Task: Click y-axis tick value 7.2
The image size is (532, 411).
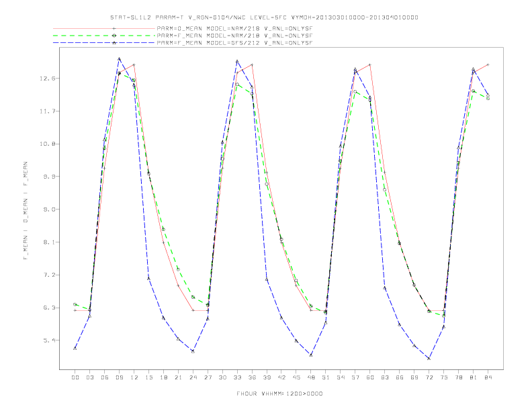Action: point(47,275)
